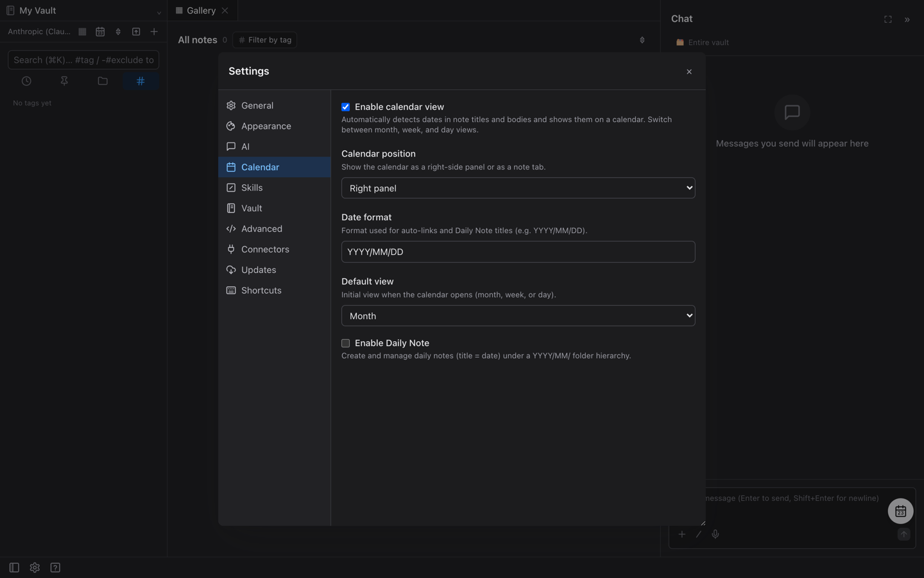Toggle the sidebar panel icon at bottom left
Image resolution: width=924 pixels, height=578 pixels.
tap(14, 568)
